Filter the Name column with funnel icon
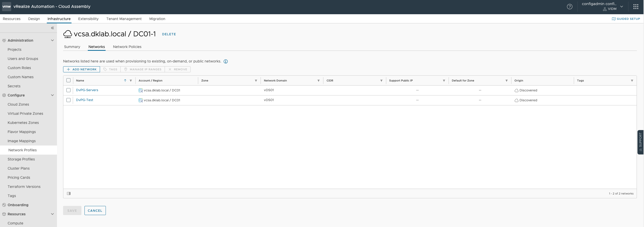 point(131,81)
